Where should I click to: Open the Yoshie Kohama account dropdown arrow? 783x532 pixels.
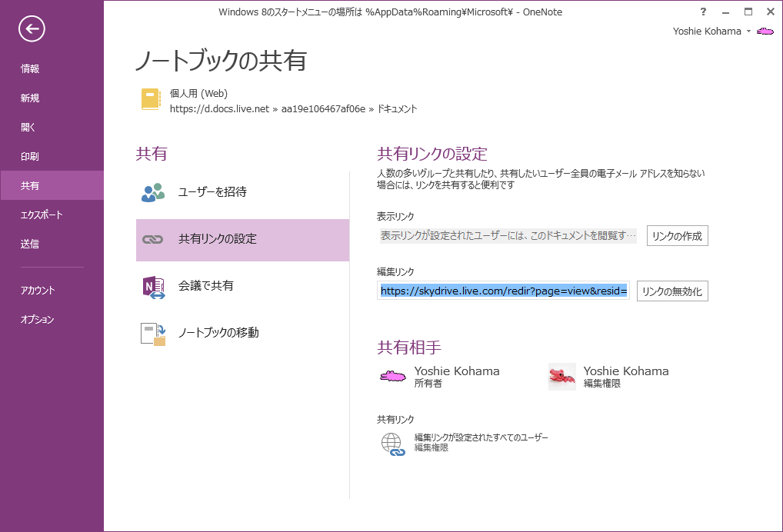point(748,32)
